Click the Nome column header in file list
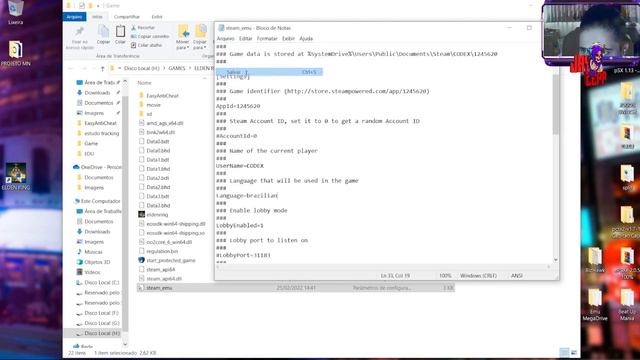Image resolution: width=640 pixels, height=360 pixels. coord(144,83)
